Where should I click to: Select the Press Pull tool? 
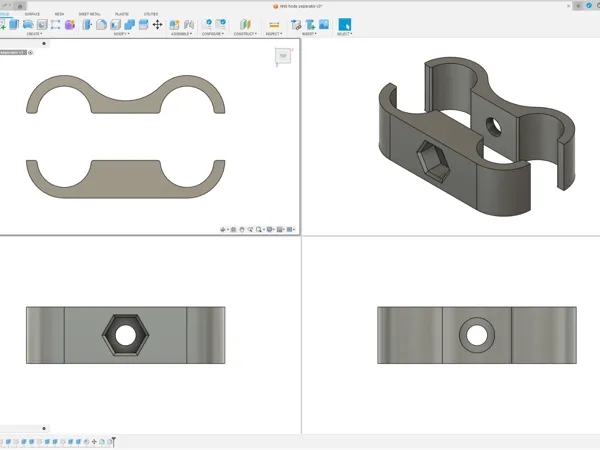click(87, 24)
